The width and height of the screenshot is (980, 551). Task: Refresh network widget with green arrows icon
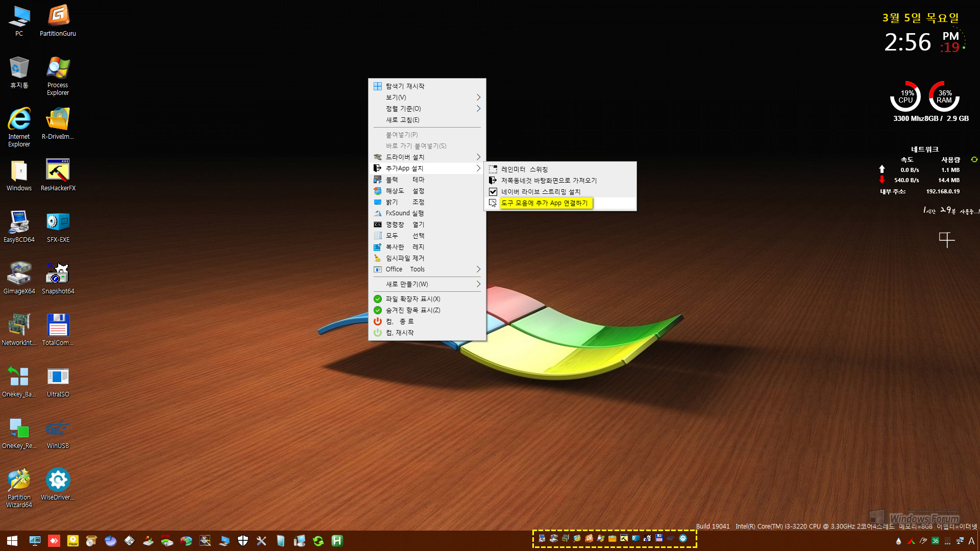974,160
